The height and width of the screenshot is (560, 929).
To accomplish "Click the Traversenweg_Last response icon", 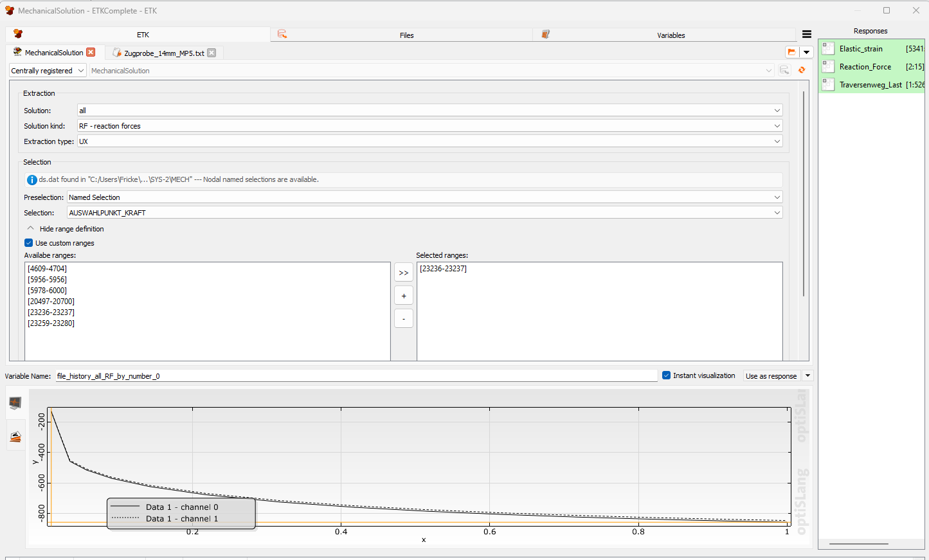I will [x=828, y=84].
